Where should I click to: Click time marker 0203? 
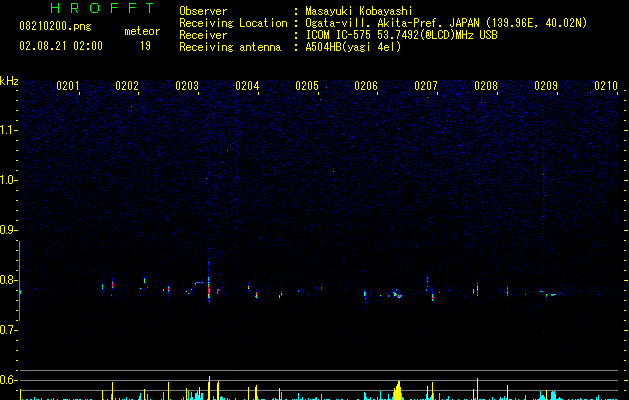[x=187, y=85]
